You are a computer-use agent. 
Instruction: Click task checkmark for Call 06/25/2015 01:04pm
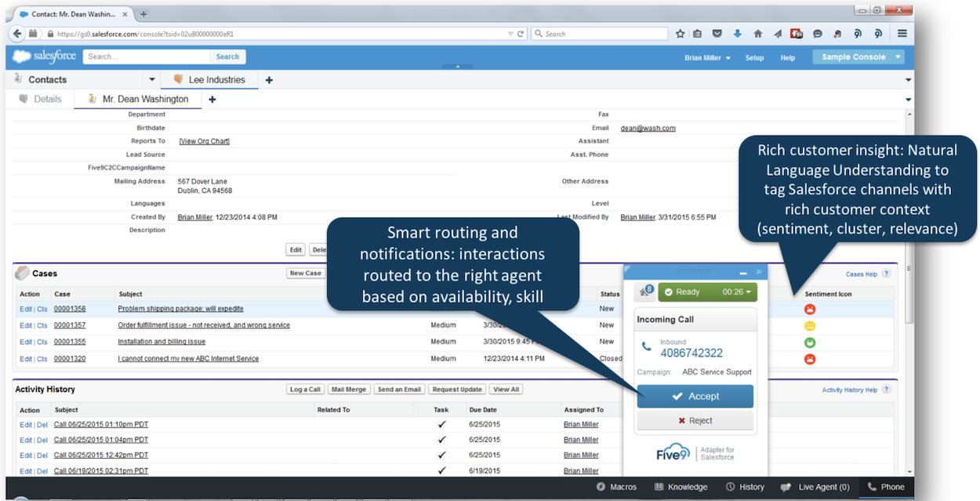point(441,440)
